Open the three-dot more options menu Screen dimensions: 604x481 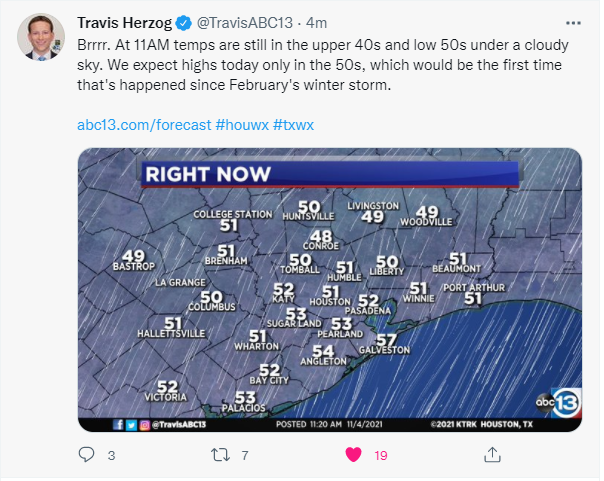click(571, 22)
